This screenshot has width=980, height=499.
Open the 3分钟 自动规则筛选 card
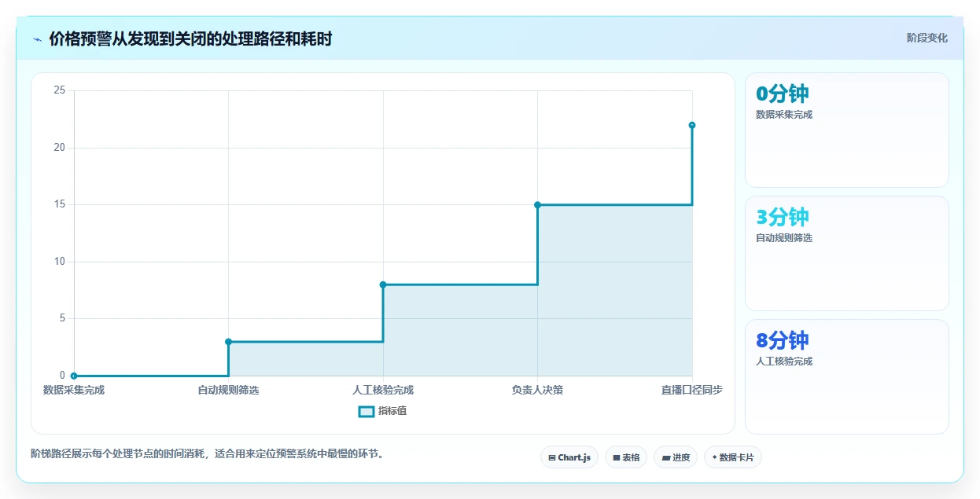[x=847, y=253]
